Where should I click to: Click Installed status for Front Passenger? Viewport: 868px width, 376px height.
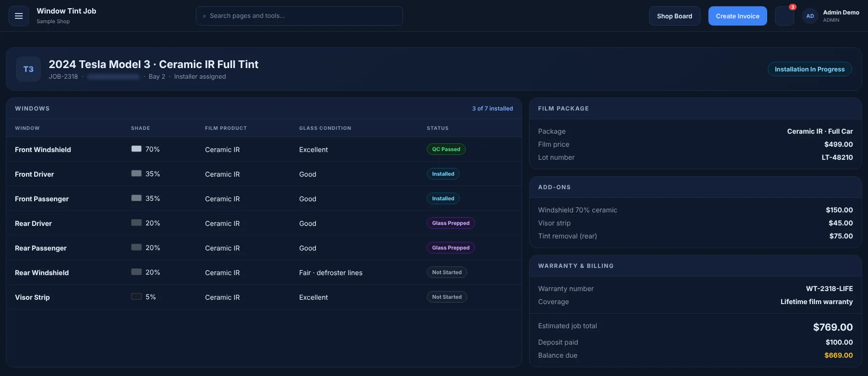click(x=443, y=198)
